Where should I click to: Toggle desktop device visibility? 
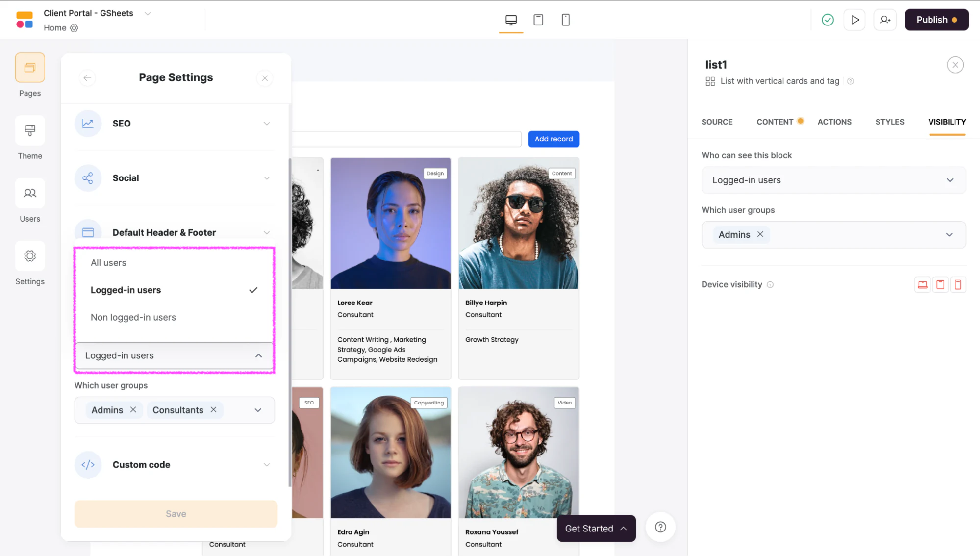(x=922, y=285)
